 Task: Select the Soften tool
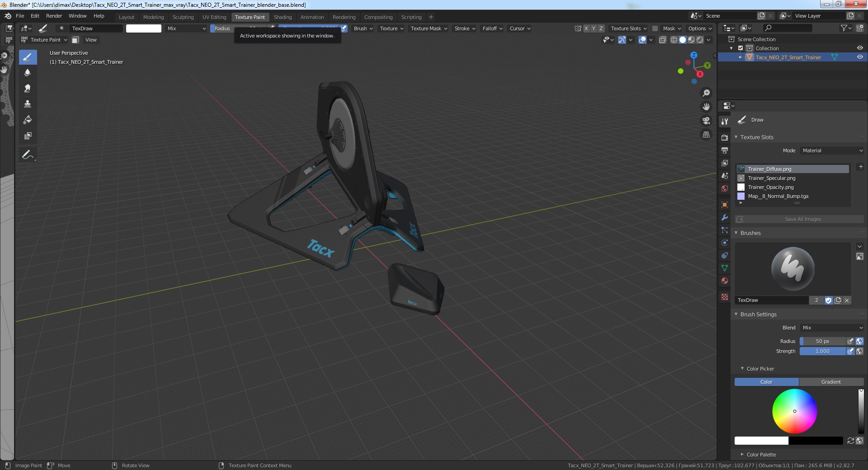[28, 72]
